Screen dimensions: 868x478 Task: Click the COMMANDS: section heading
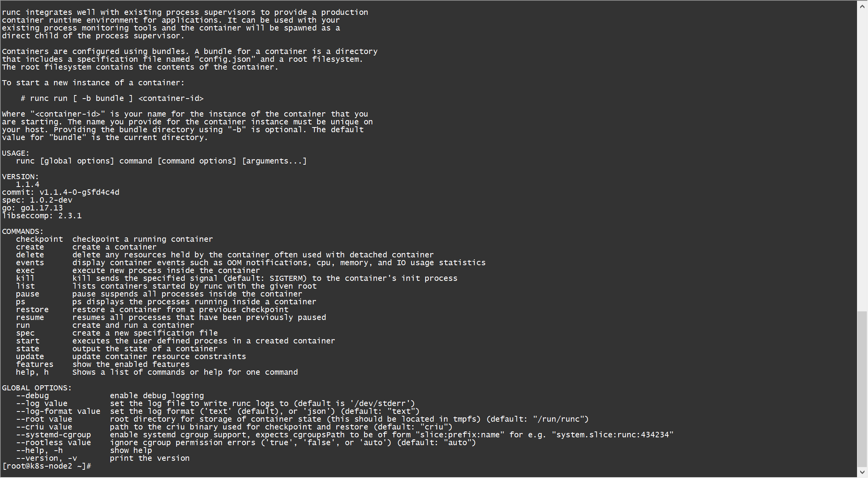pos(23,231)
